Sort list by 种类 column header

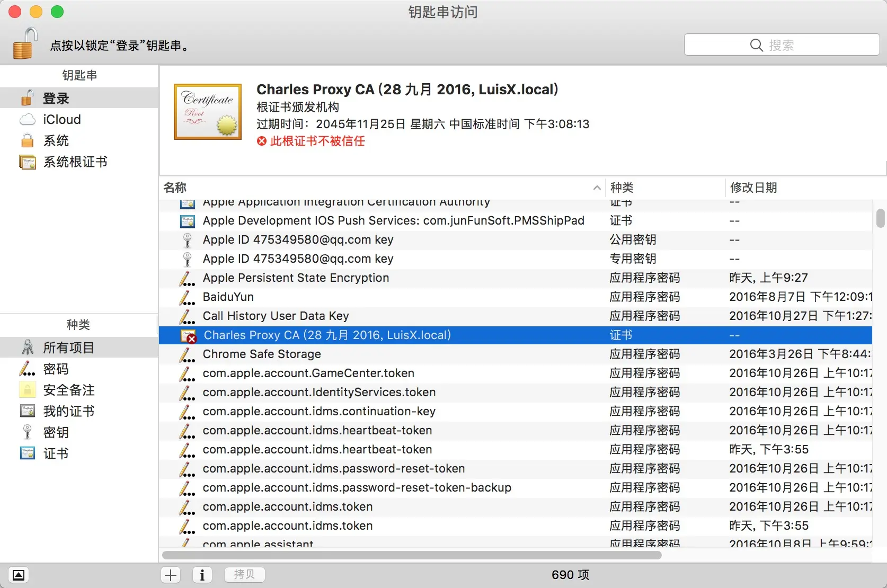(665, 188)
